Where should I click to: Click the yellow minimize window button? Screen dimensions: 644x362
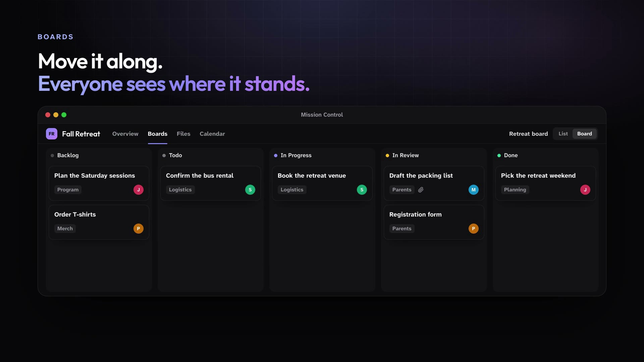[x=56, y=115]
